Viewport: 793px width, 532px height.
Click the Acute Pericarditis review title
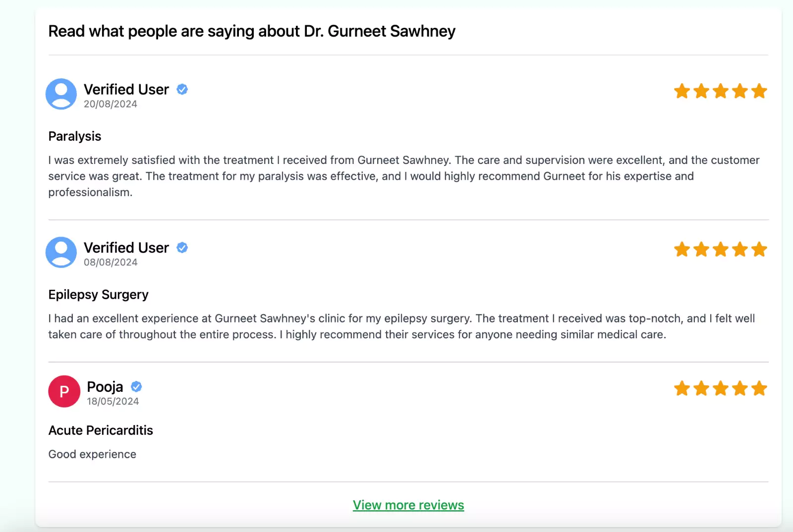point(101,430)
